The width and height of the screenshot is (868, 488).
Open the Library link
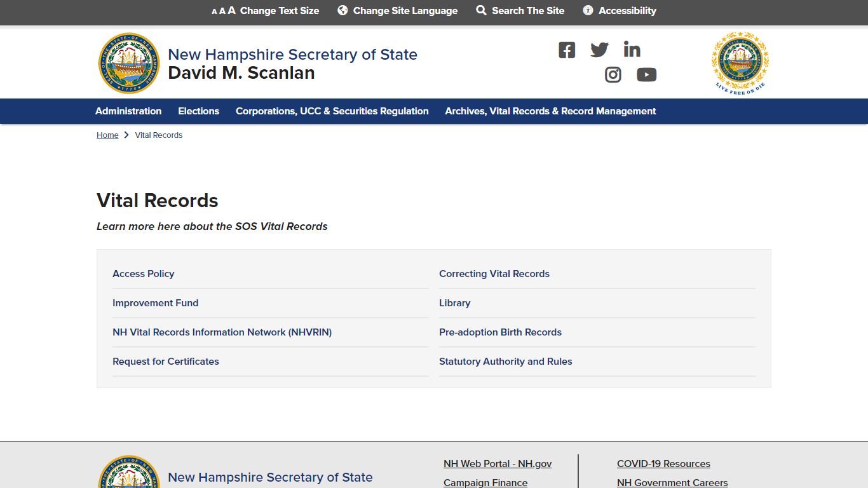tap(455, 303)
